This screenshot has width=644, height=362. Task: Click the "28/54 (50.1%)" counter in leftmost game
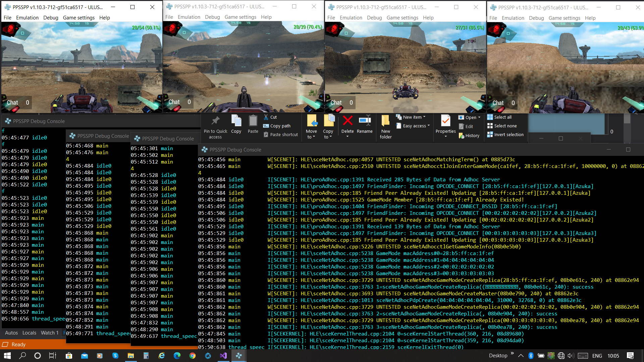(x=146, y=27)
